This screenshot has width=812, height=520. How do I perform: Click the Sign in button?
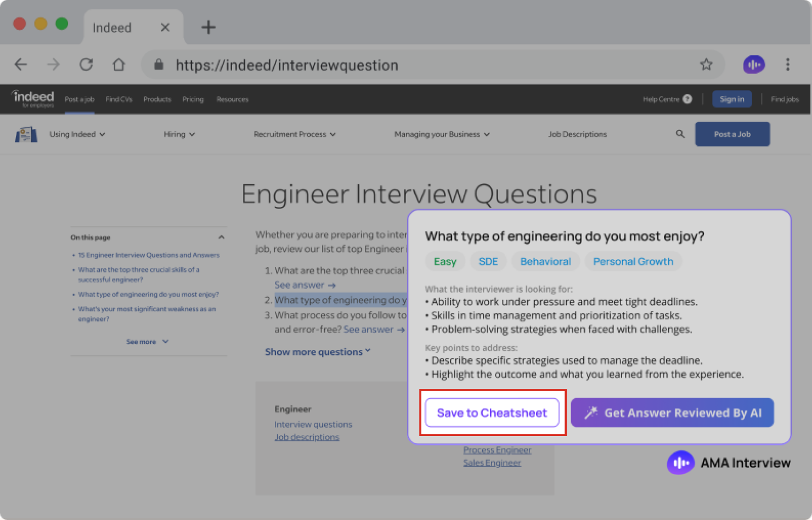pyautogui.click(x=732, y=99)
